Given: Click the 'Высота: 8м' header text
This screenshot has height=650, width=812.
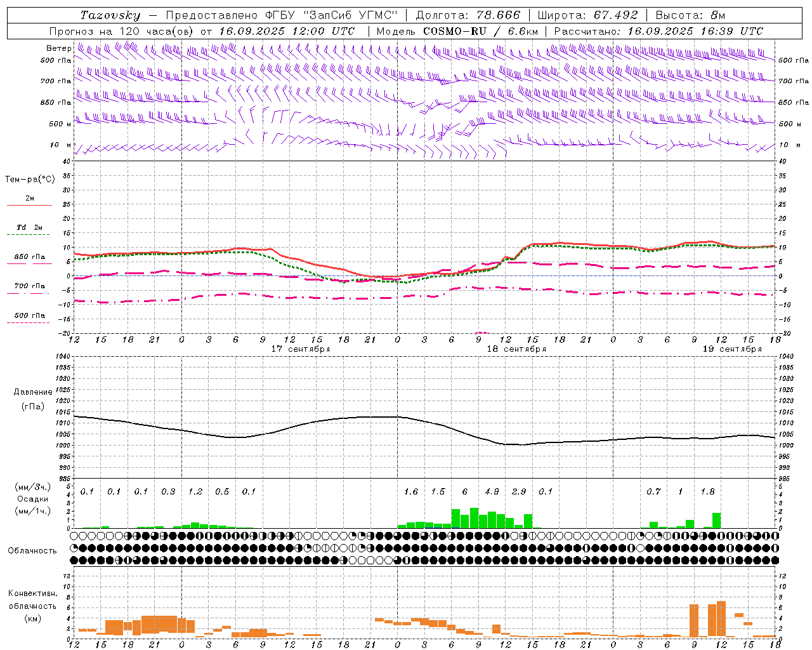Looking at the screenshot, I should 690,15.
